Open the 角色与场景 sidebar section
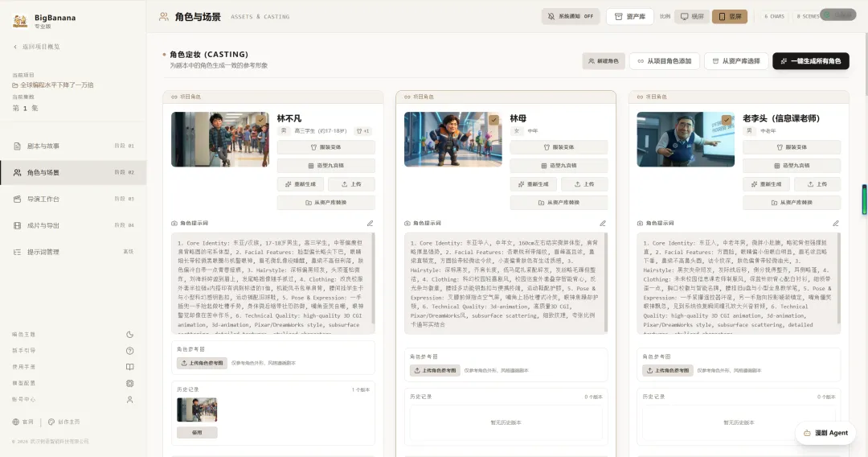Image resolution: width=868 pixels, height=457 pixels. [x=73, y=173]
